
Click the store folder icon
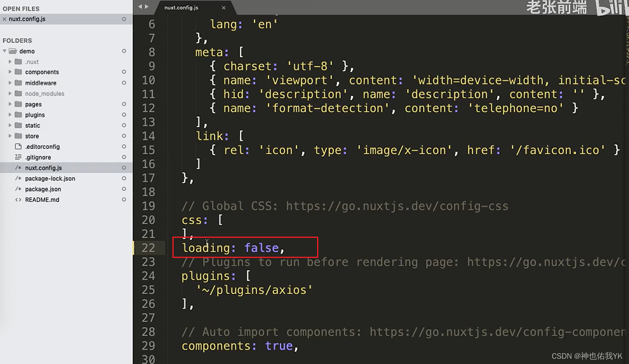[18, 136]
